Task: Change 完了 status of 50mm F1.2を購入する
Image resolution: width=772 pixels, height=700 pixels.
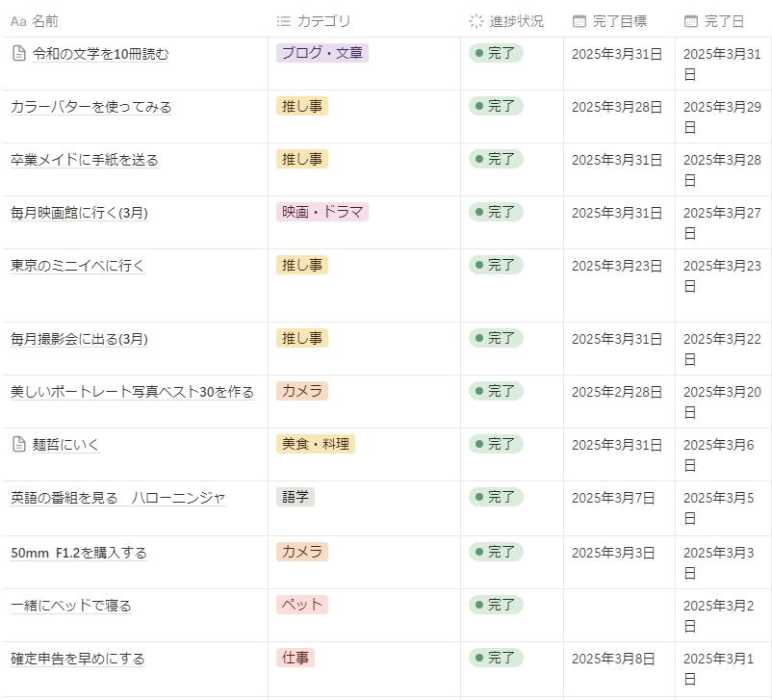Action: 496,552
